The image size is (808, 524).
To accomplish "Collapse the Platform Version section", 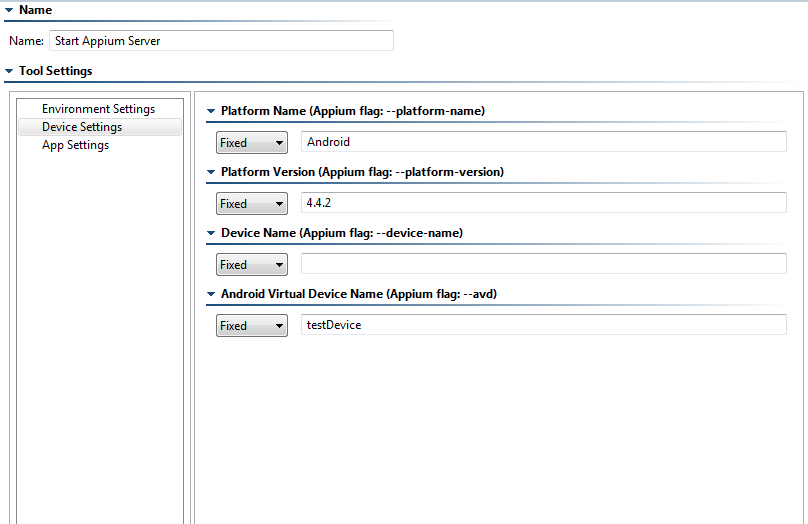I will coord(211,172).
